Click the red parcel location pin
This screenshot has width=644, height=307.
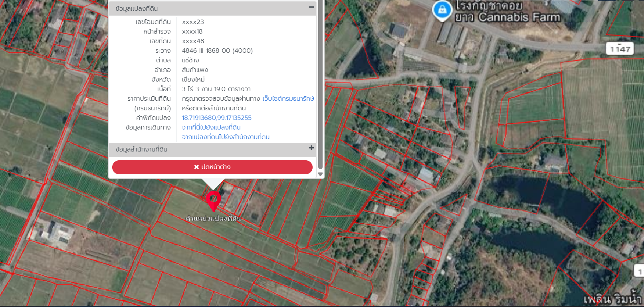(x=214, y=201)
